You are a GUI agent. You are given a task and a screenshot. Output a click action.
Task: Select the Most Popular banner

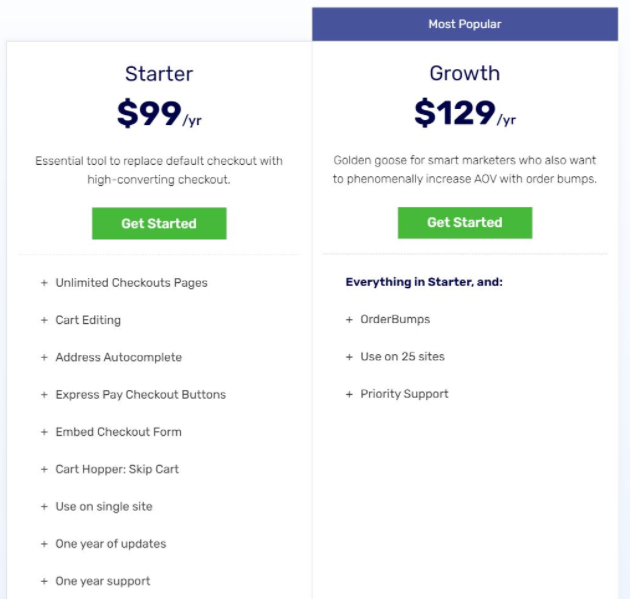(465, 24)
